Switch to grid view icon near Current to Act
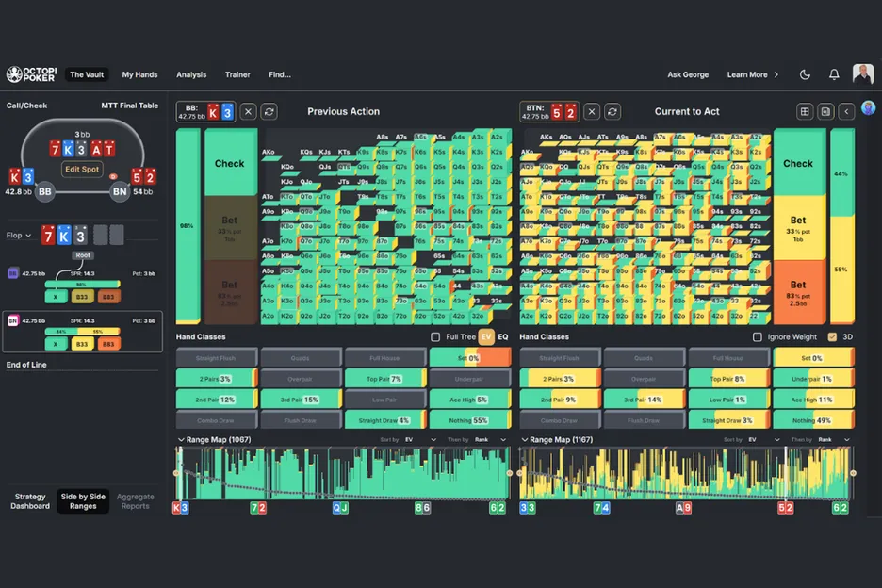 (805, 111)
